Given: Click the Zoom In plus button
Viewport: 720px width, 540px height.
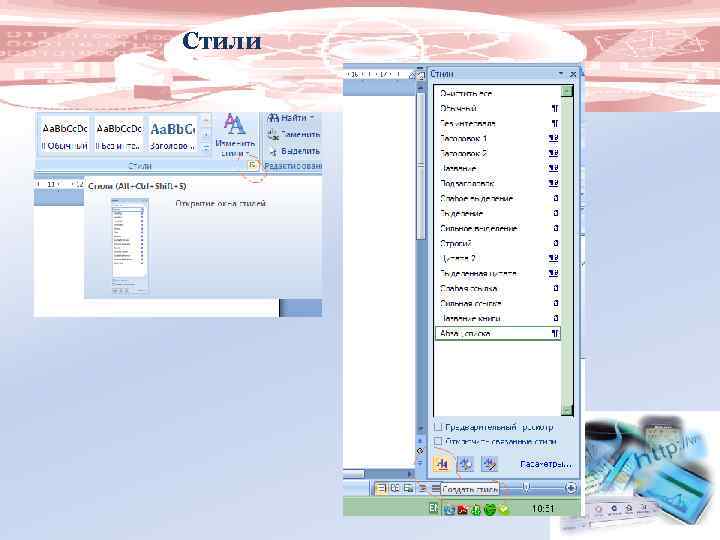Looking at the screenshot, I should pyautogui.click(x=571, y=488).
